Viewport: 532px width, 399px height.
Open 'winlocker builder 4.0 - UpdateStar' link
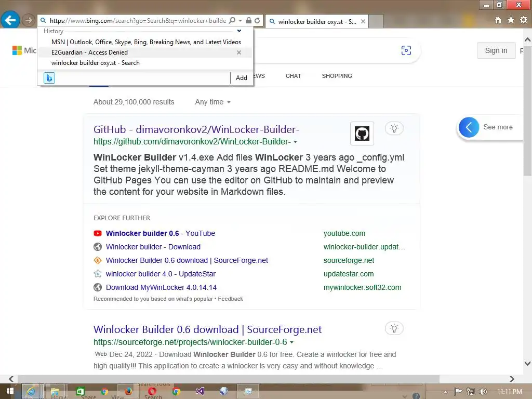pos(161,274)
